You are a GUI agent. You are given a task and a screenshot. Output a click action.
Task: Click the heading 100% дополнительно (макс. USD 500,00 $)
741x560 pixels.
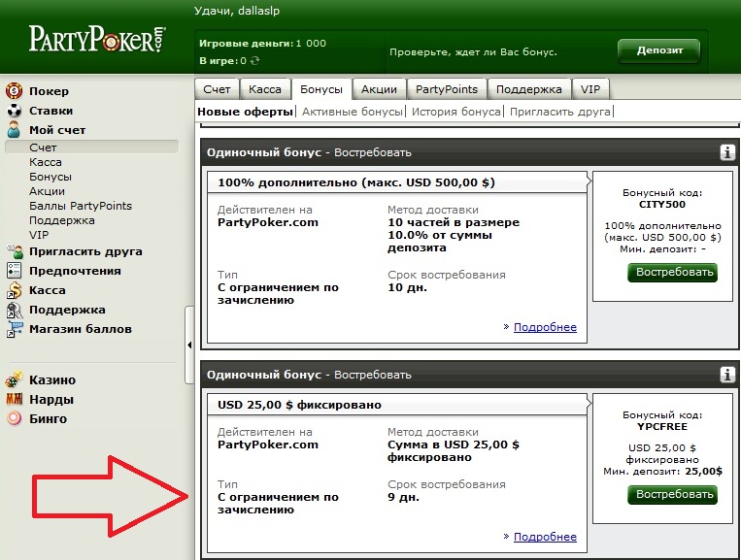356,182
